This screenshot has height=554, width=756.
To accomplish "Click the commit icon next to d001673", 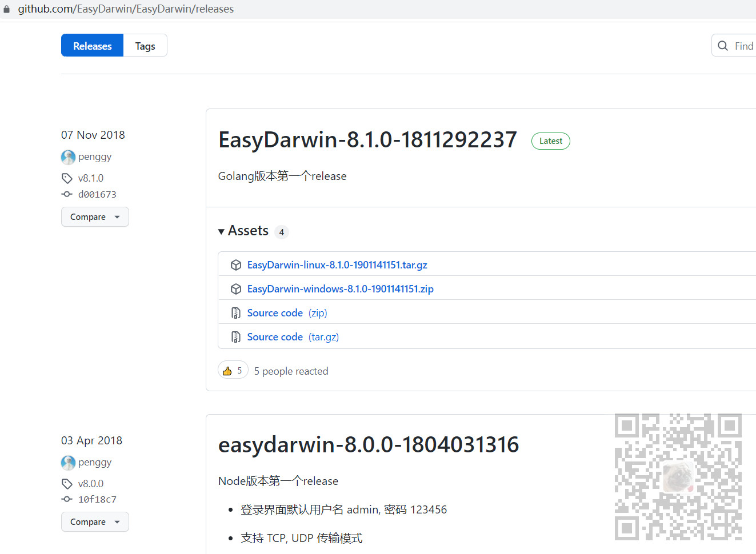I will tap(67, 194).
